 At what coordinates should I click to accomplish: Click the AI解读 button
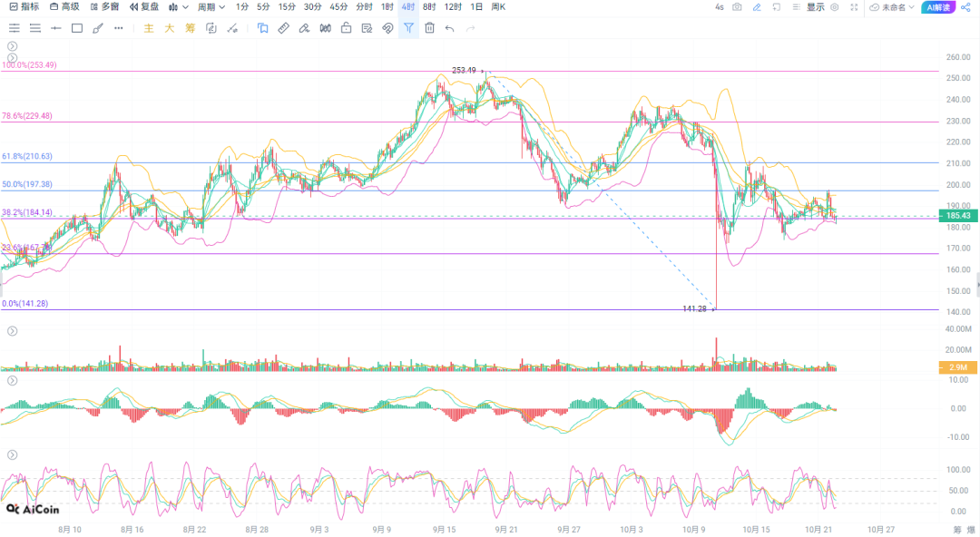938,7
